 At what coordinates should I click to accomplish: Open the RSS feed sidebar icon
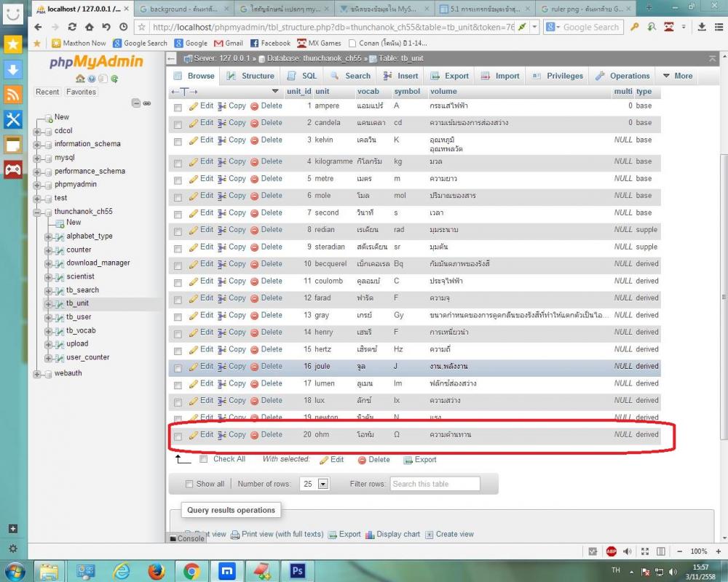[13, 95]
